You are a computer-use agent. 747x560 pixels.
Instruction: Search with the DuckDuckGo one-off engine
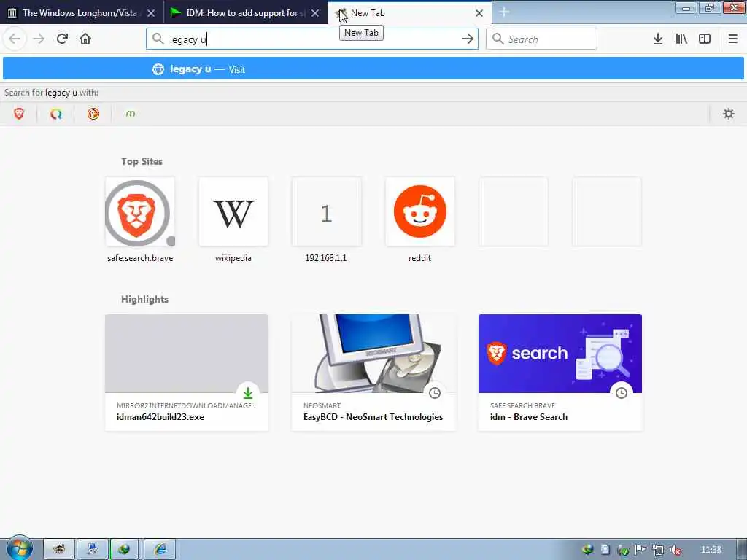(93, 114)
